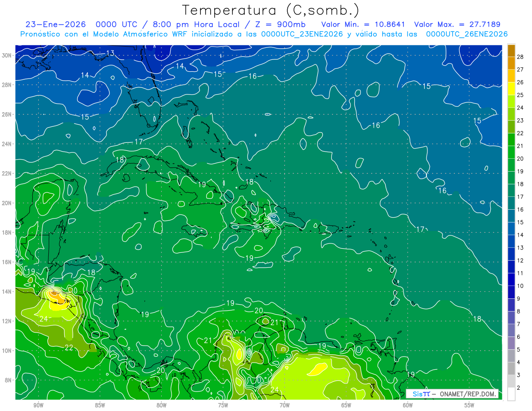Click the color scale label 4

click(x=519, y=362)
